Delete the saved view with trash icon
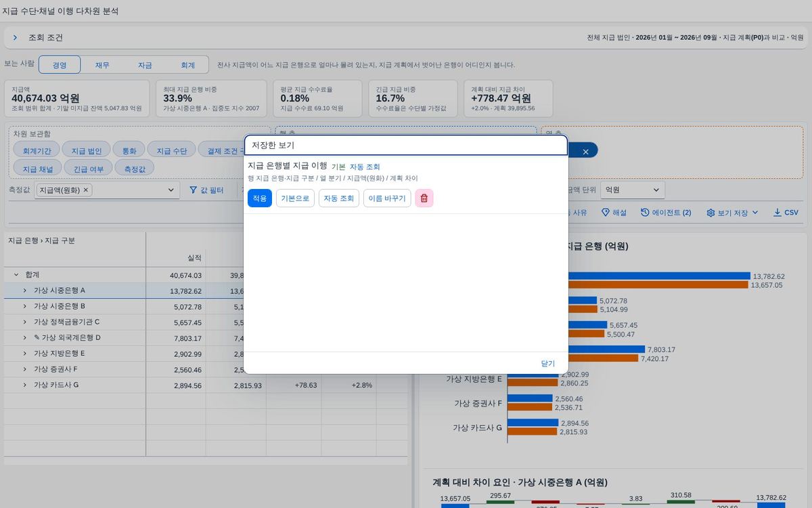The height and width of the screenshot is (508, 812). point(424,198)
